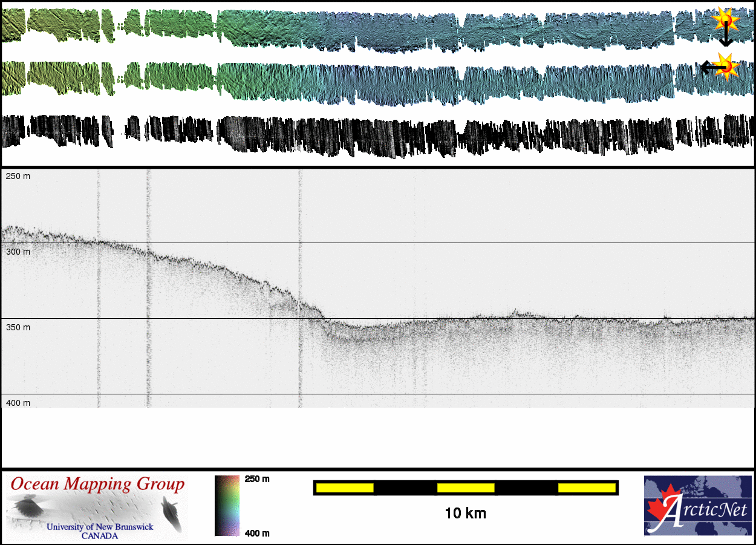This screenshot has width=756, height=545.
Task: Open the Ocean Mapping Group title link
Action: pos(97,485)
